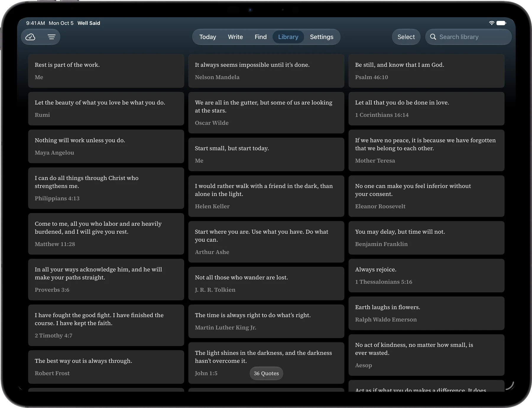This screenshot has height=408, width=532.
Task: Open the Robert Frost quote card
Action: pos(106,367)
